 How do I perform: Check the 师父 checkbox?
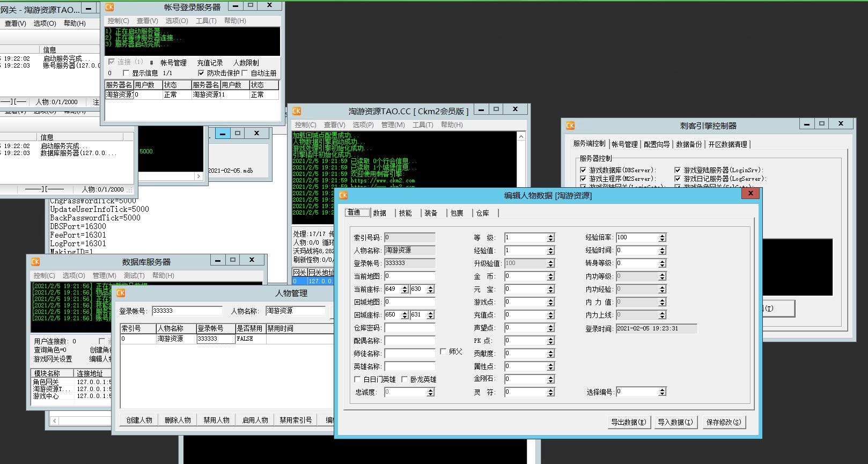443,351
